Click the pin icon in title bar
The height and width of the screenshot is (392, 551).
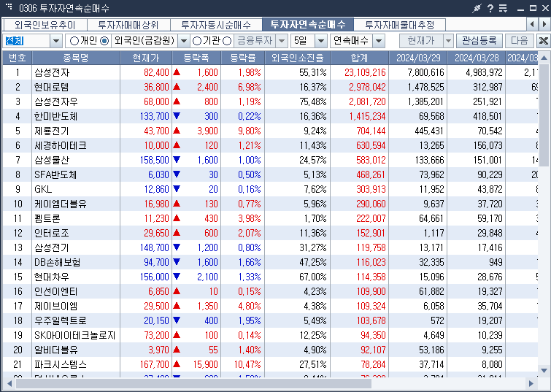pyautogui.click(x=477, y=8)
